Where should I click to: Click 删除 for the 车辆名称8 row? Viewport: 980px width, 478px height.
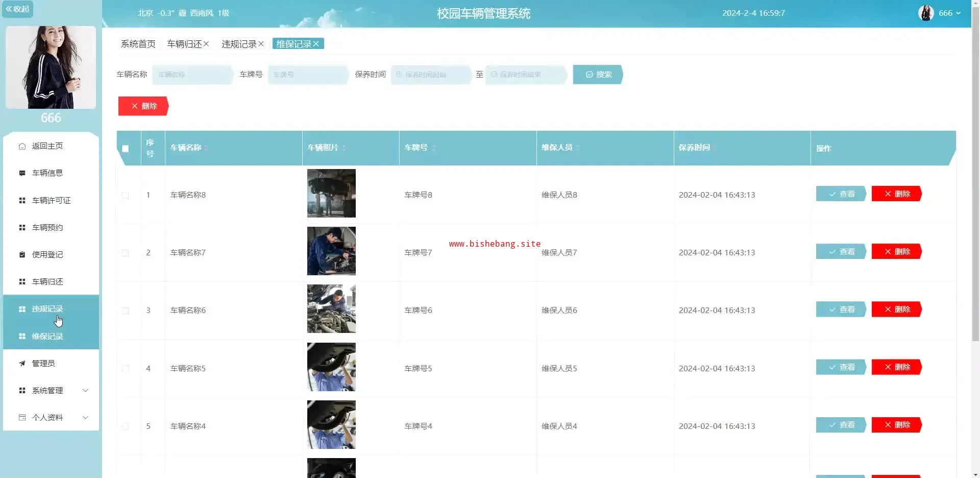pos(897,194)
